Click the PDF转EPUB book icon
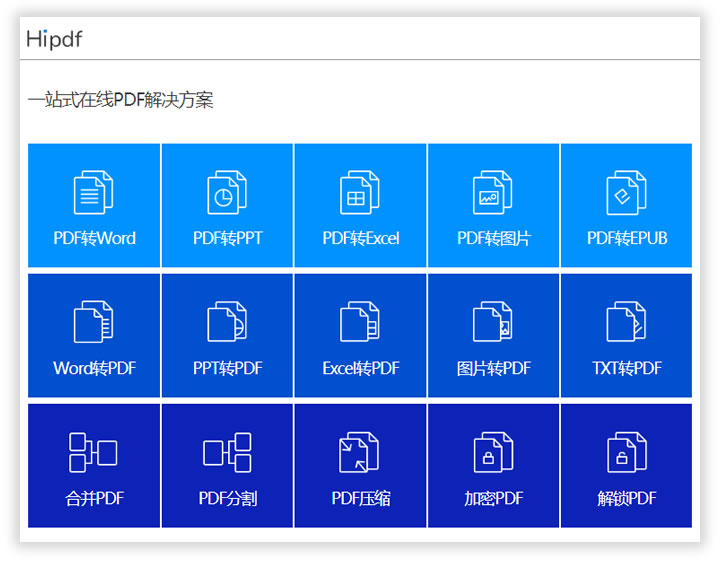Screen dimensions: 720x566 (x=626, y=192)
